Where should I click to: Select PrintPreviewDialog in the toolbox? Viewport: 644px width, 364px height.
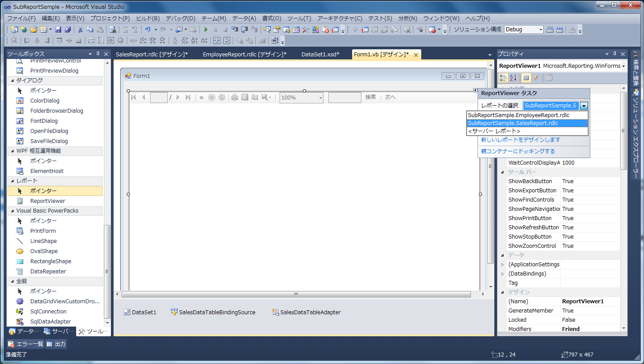click(x=55, y=70)
